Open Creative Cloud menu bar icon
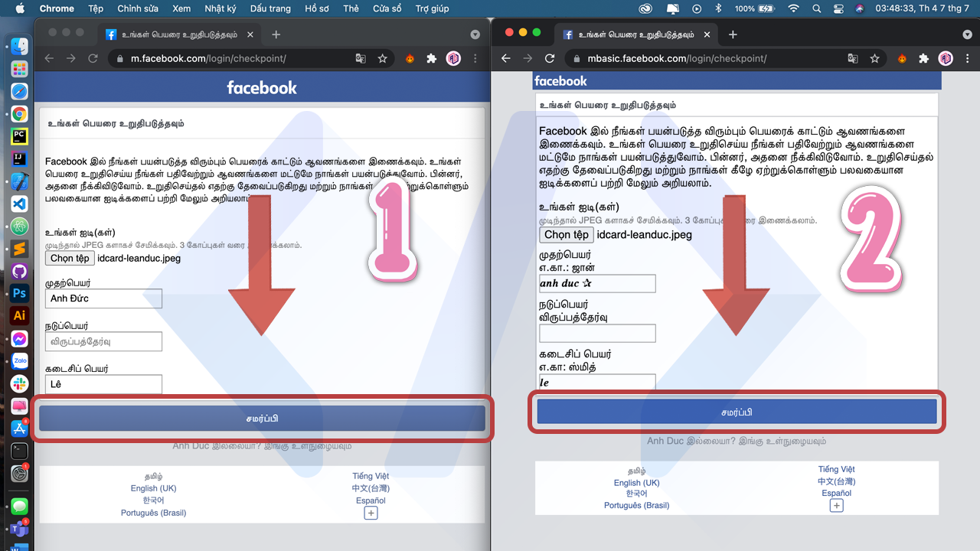Viewport: 980px width, 551px height. pyautogui.click(x=646, y=8)
